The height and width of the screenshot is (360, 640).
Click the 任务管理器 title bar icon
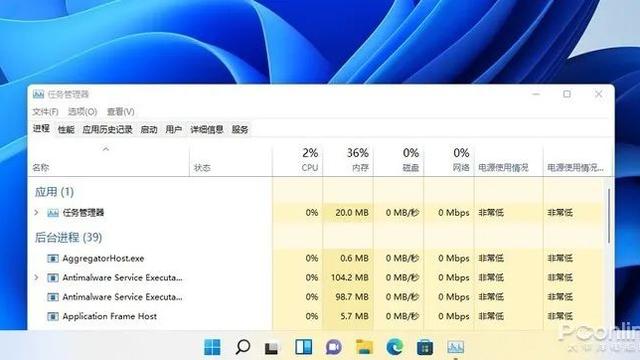tap(38, 94)
